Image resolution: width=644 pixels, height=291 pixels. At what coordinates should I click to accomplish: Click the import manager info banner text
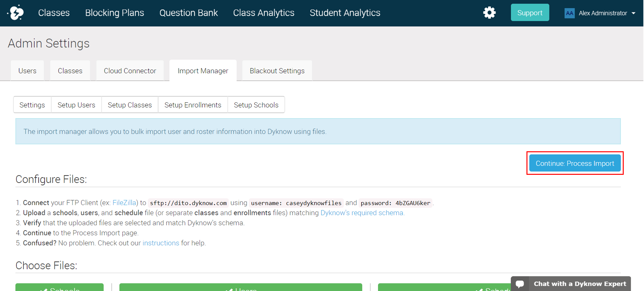(x=175, y=131)
